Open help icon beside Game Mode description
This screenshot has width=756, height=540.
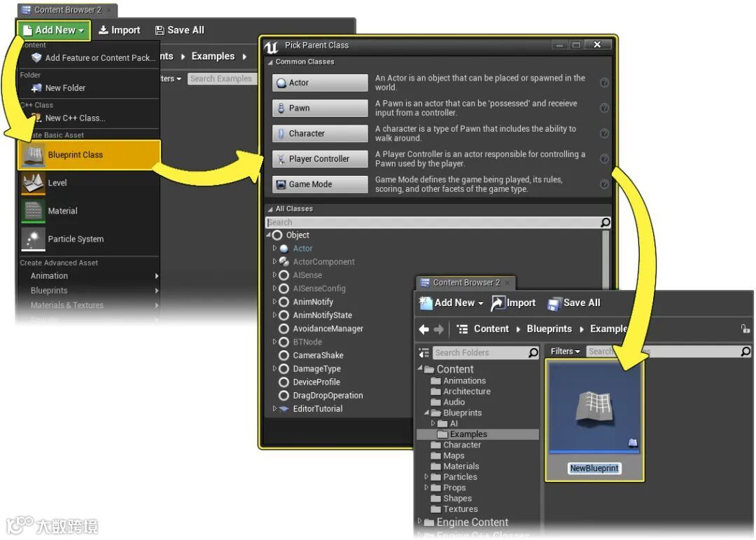click(x=604, y=184)
